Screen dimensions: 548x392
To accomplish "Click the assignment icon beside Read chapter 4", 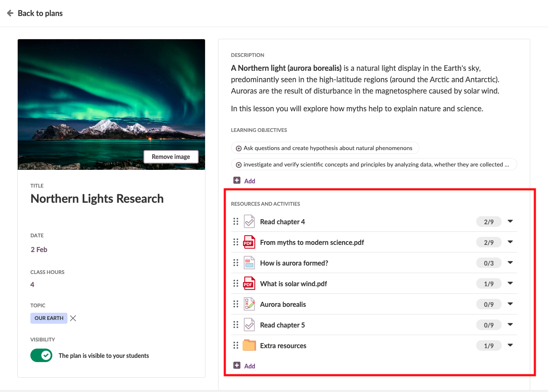I will (x=249, y=222).
